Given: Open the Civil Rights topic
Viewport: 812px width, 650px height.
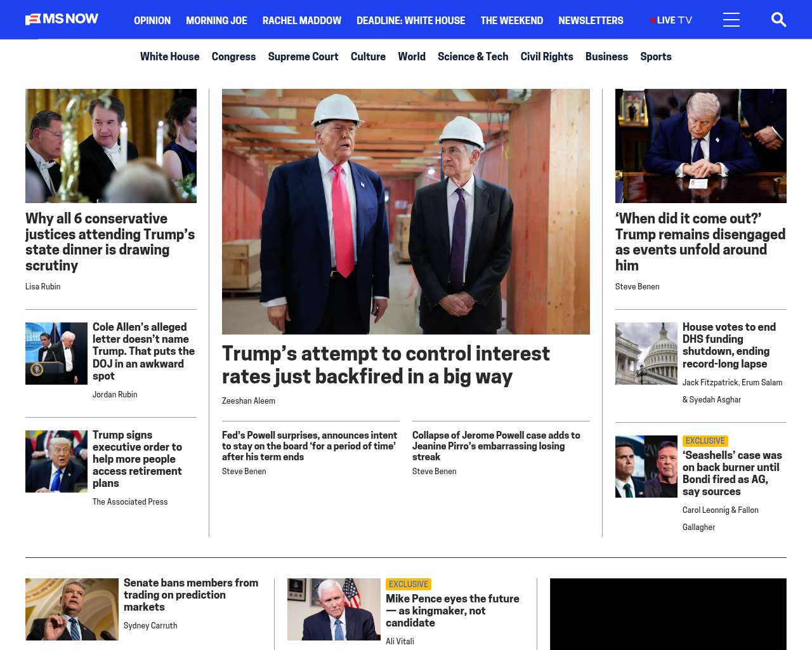Looking at the screenshot, I should 547,56.
